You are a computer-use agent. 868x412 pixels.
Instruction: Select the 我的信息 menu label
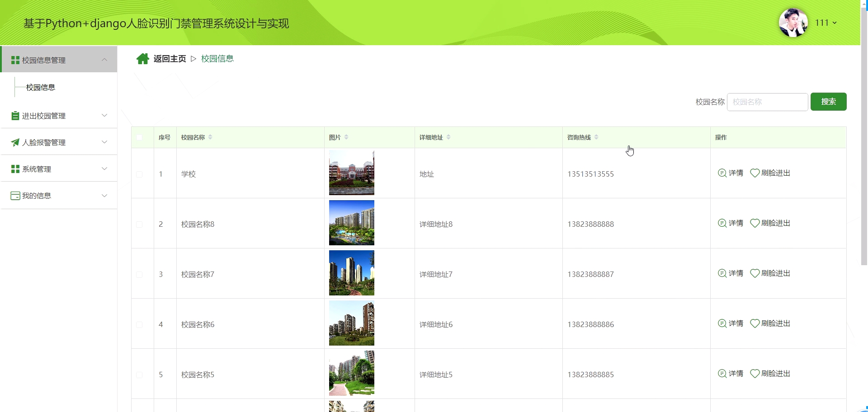point(37,196)
